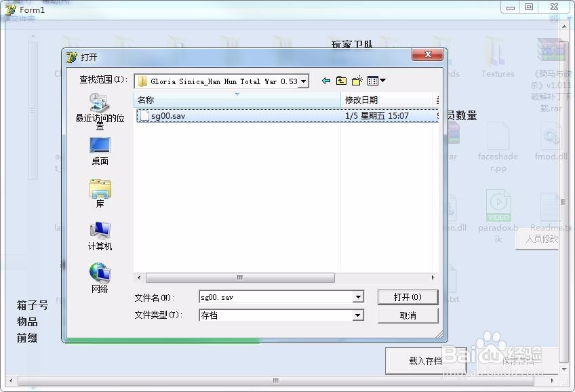The height and width of the screenshot is (392, 575).
Task: Click the Form1 title bar icon
Action: (10, 10)
